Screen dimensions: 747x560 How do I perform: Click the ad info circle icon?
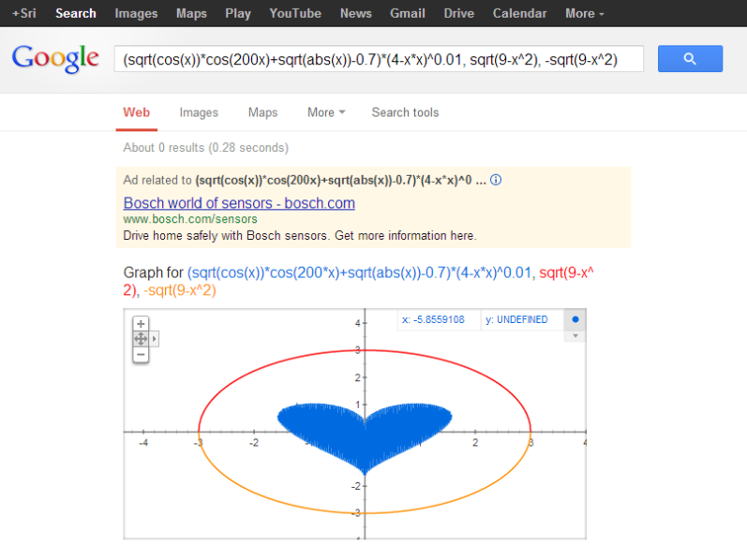[x=496, y=180]
